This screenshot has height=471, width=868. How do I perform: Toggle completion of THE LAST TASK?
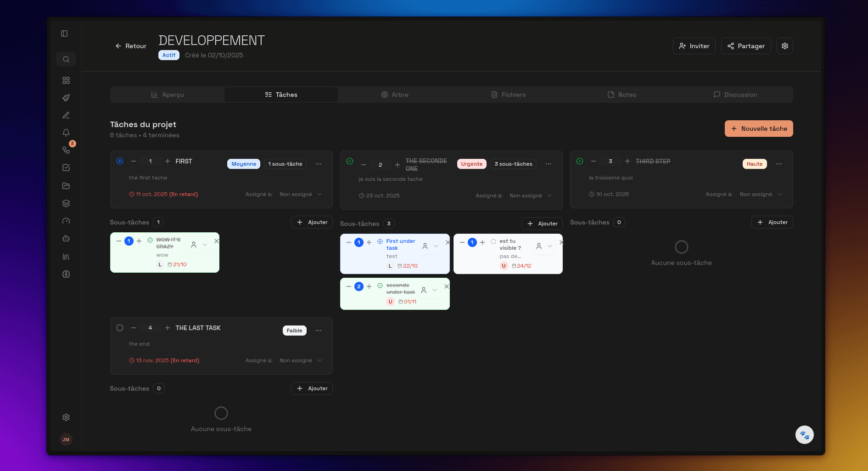tap(120, 328)
